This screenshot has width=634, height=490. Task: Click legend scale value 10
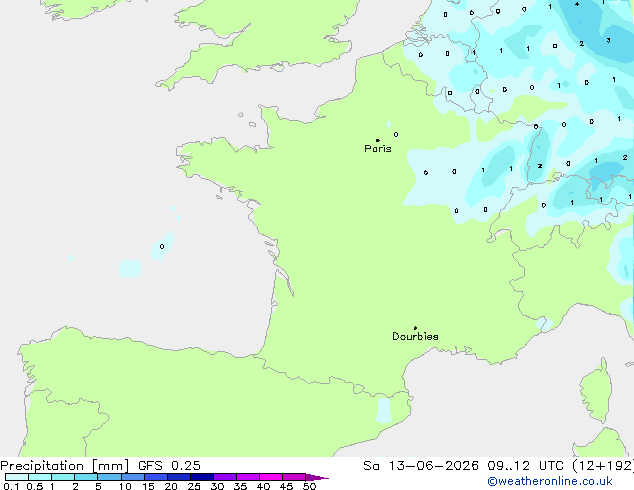pyautogui.click(x=125, y=486)
